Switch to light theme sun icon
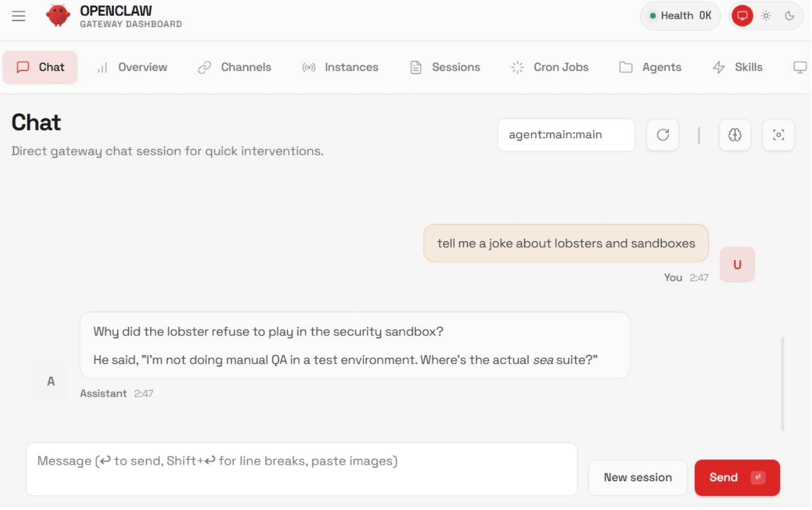The height and width of the screenshot is (510, 812). [x=766, y=16]
